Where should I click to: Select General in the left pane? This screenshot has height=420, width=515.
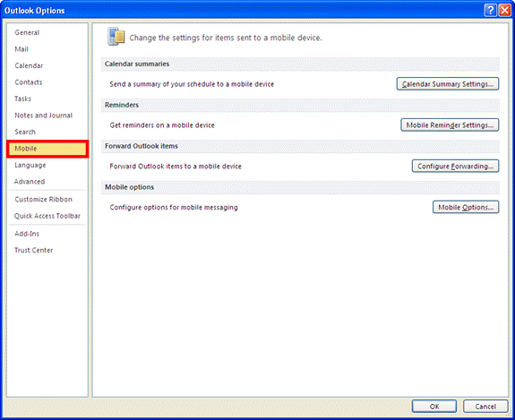coord(27,32)
